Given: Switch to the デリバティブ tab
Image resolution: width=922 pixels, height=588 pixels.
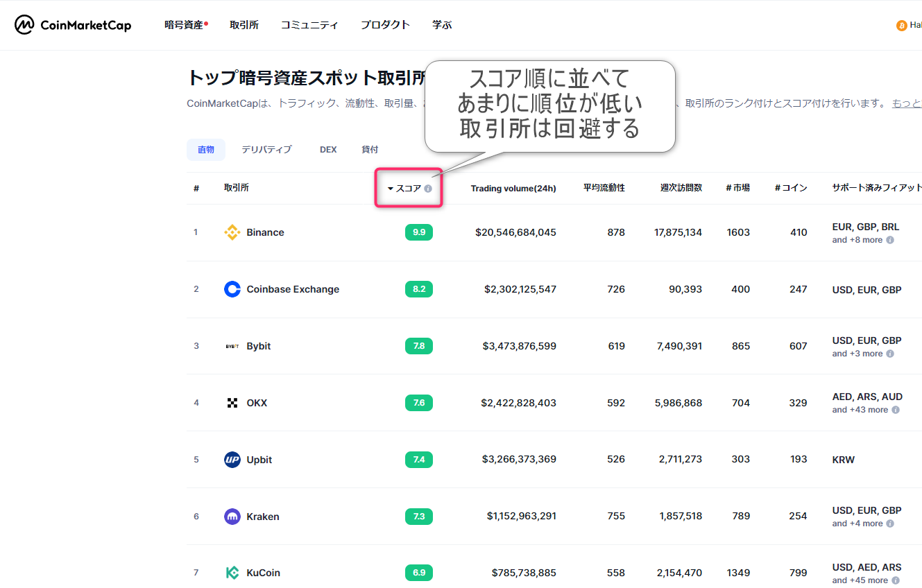Looking at the screenshot, I should 266,150.
